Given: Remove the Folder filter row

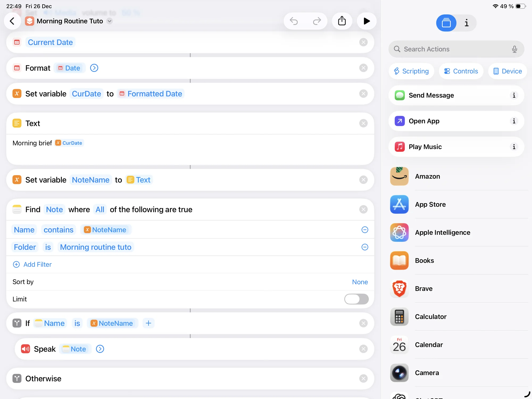Looking at the screenshot, I should coord(365,247).
